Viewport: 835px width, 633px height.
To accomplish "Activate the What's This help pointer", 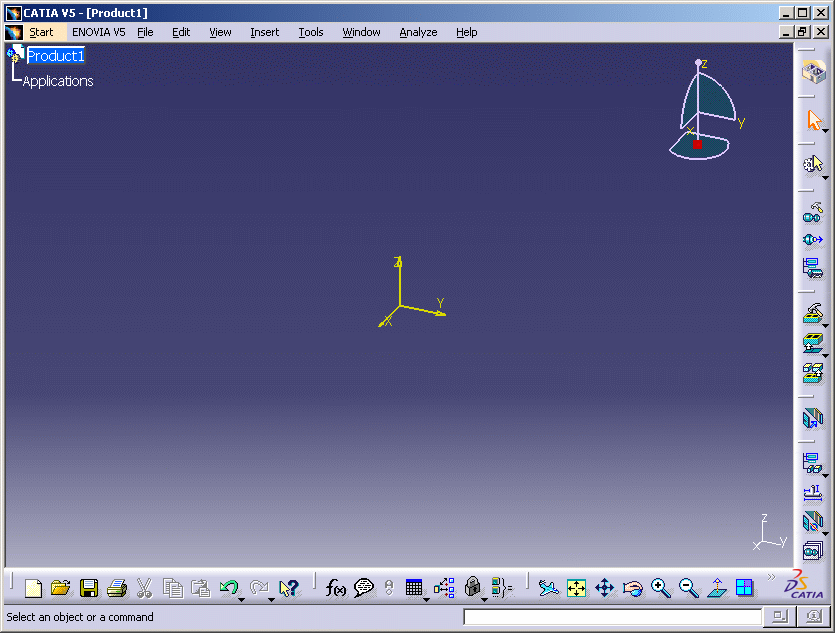I will coord(289,588).
